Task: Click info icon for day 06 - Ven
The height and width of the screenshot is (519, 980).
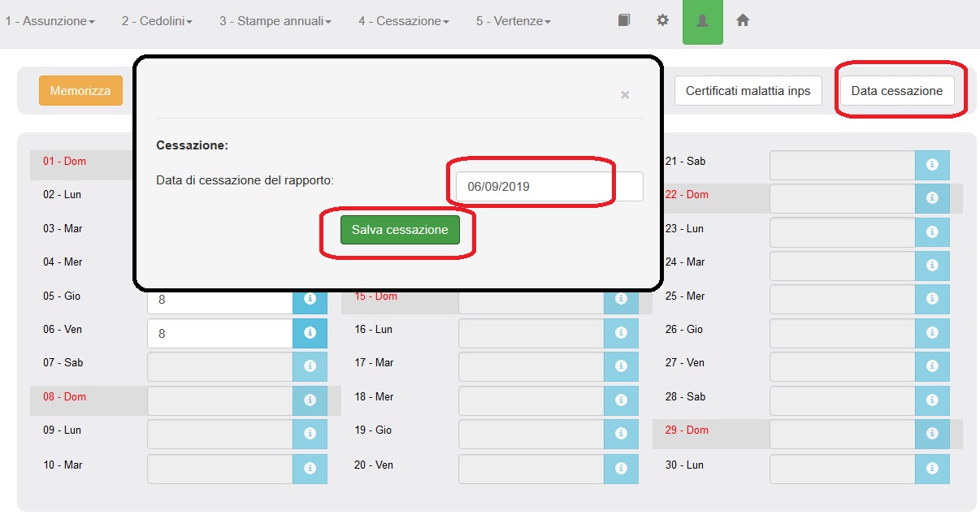Action: tap(310, 333)
